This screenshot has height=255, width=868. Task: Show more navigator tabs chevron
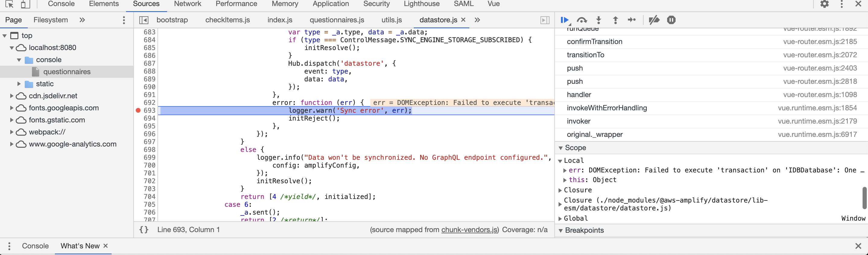point(82,20)
